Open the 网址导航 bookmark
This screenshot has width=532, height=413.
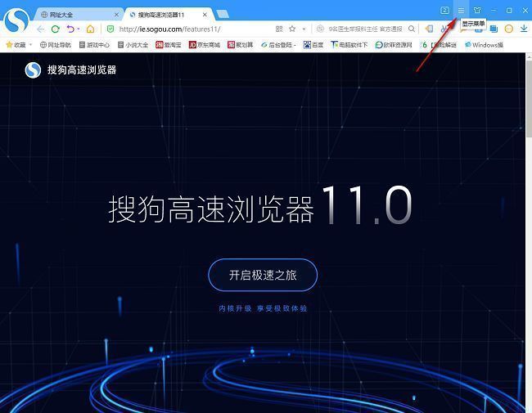click(x=56, y=45)
